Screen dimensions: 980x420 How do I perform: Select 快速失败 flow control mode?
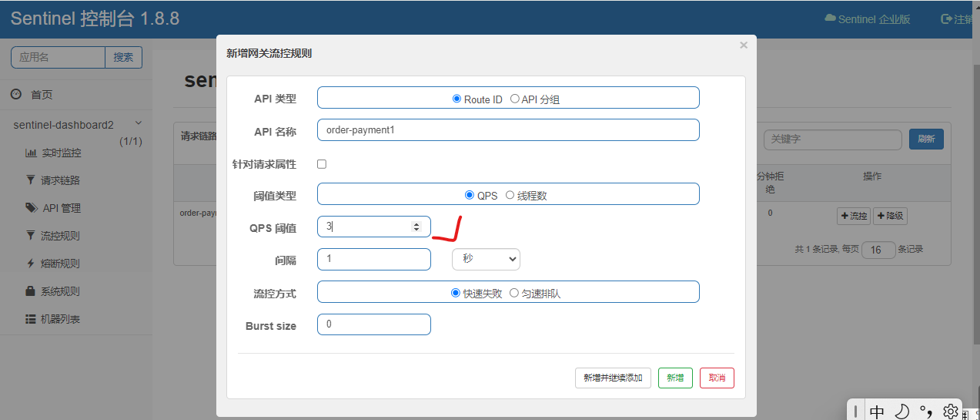click(x=455, y=293)
